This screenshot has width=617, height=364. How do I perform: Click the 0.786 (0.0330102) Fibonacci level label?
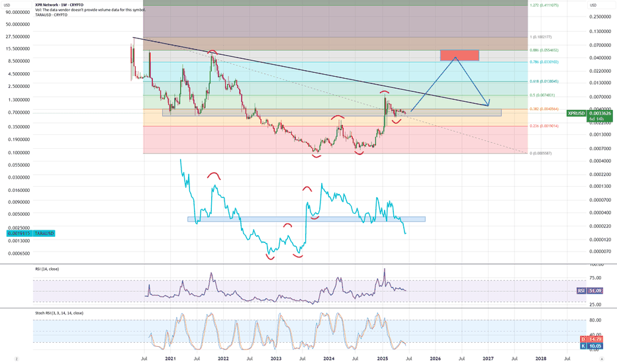click(x=544, y=62)
